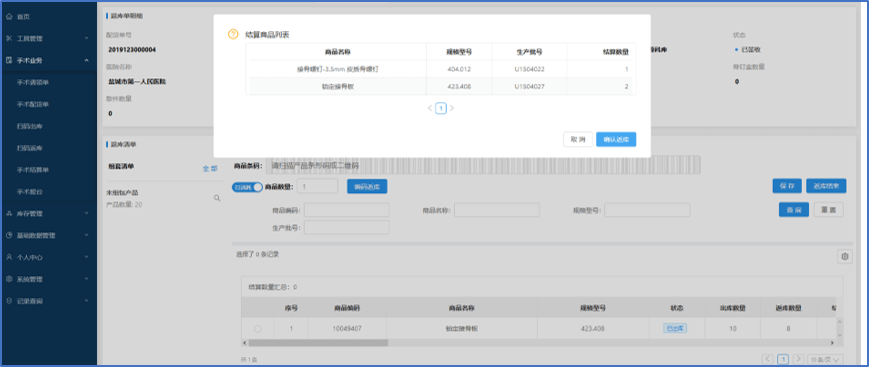This screenshot has width=869, height=367.
Task: Click the 个人中心 user icon
Action: tap(9, 257)
